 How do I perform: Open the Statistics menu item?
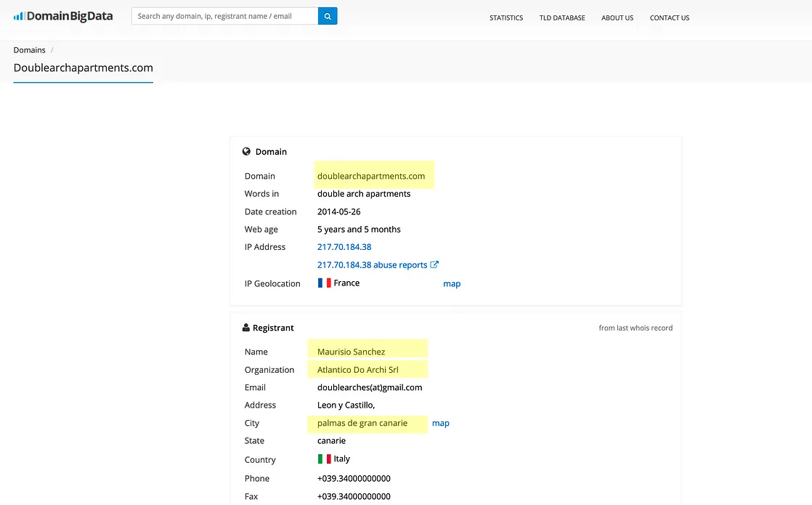506,17
